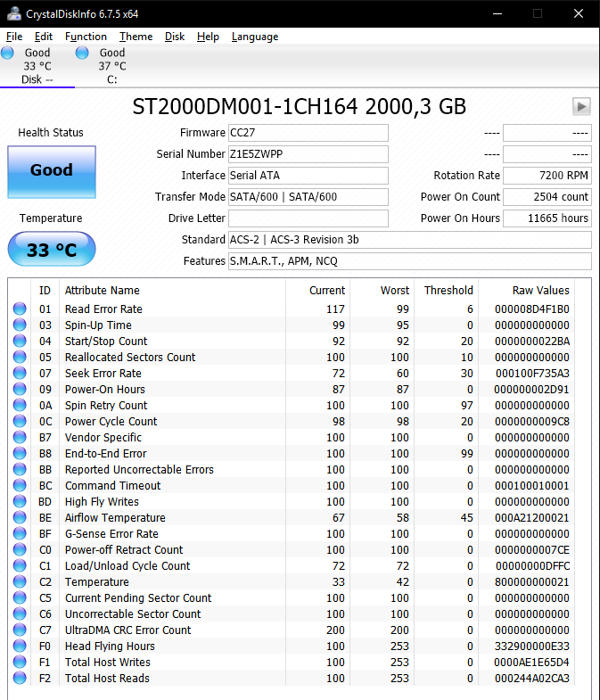The width and height of the screenshot is (600, 700).
Task: Click status icon for Power-off Retract Count
Action: [x=20, y=550]
